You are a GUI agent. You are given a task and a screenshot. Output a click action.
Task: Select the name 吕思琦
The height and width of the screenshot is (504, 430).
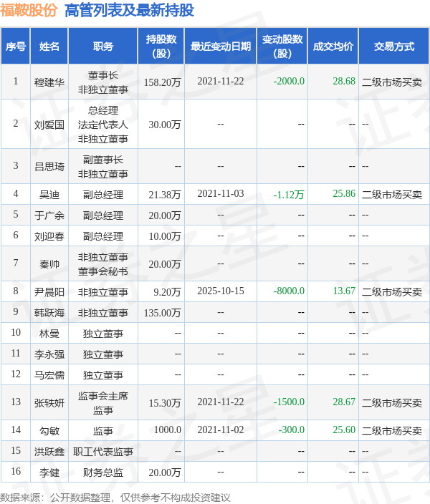click(x=49, y=167)
